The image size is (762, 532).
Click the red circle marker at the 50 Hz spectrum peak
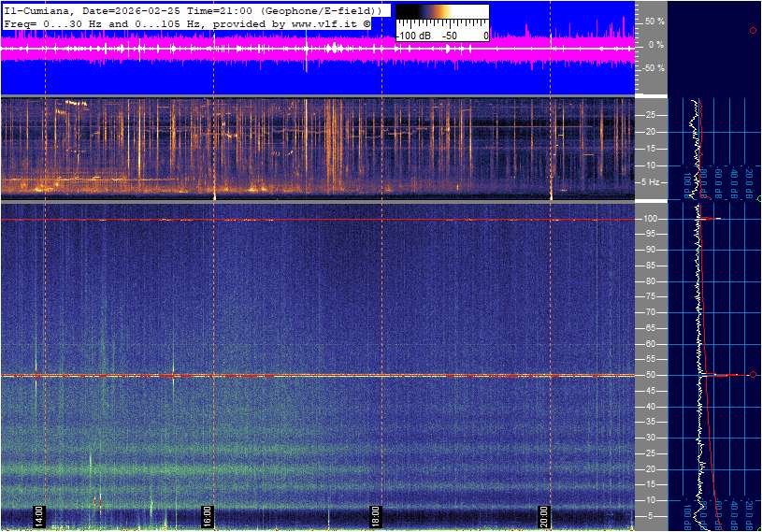click(753, 375)
